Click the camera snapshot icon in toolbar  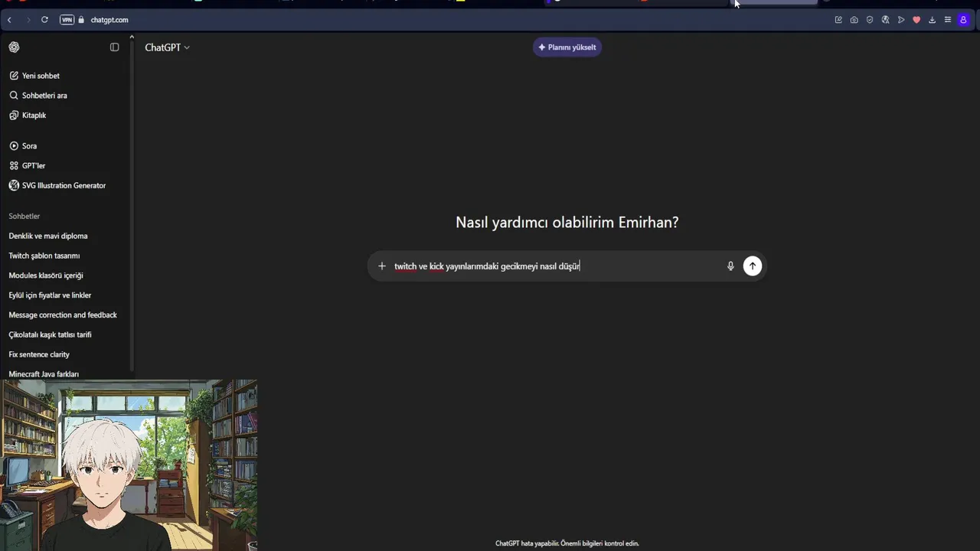(x=854, y=20)
